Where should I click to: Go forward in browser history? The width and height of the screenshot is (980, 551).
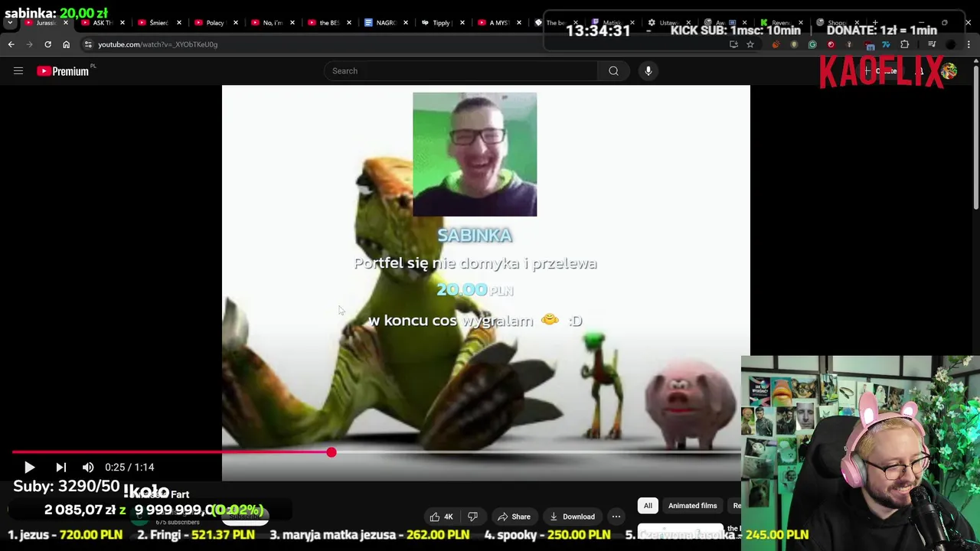30,44
